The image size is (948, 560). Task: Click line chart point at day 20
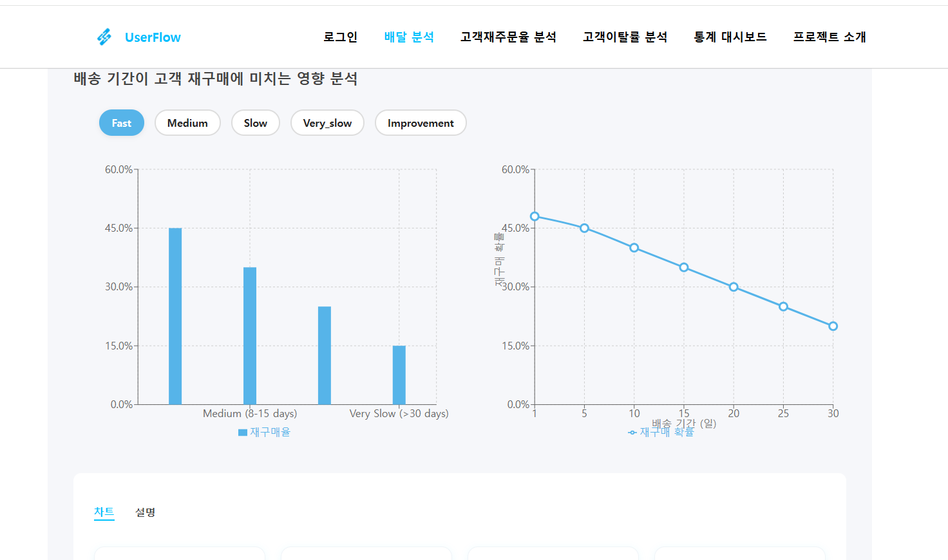click(734, 287)
